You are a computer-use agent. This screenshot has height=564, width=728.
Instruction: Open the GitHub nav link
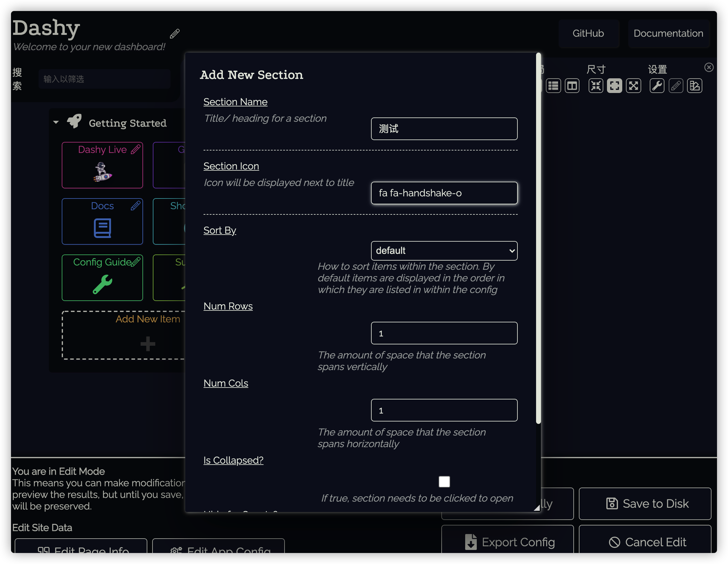coord(588,33)
